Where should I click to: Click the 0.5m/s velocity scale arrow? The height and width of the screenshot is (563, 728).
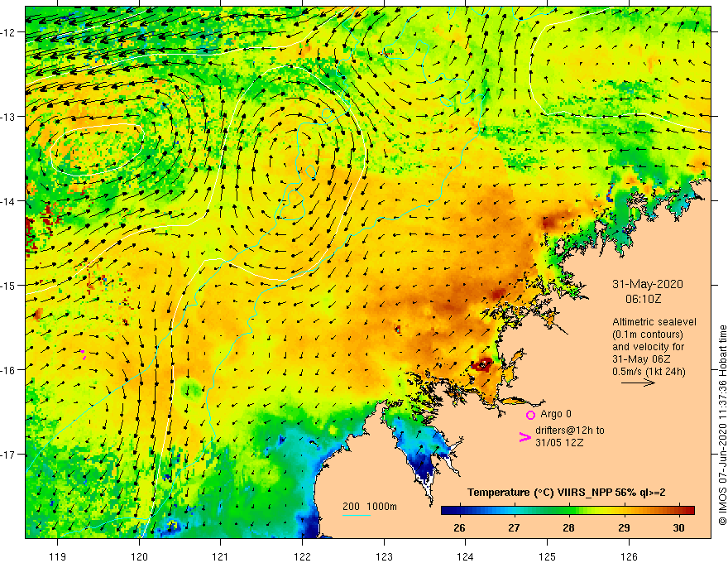[x=638, y=383]
